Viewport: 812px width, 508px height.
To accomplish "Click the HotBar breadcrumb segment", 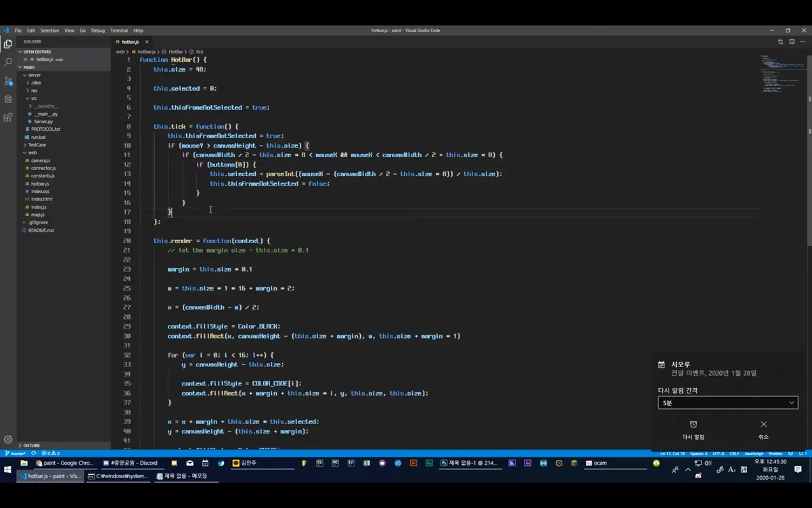I will point(175,51).
